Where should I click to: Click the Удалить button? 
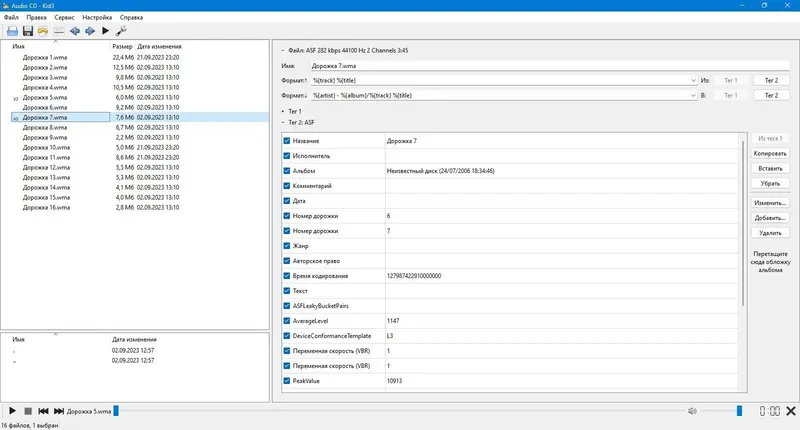[770, 233]
